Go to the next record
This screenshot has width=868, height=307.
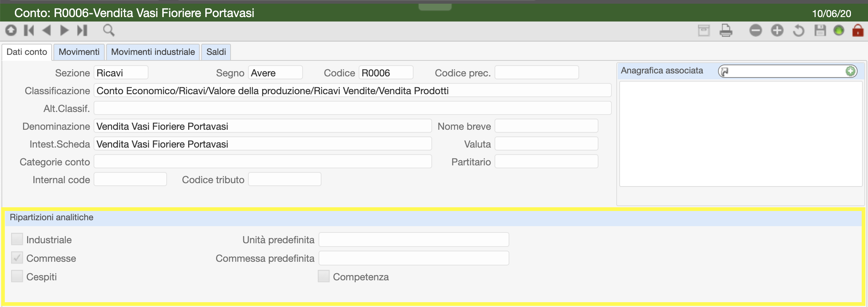[x=64, y=30]
